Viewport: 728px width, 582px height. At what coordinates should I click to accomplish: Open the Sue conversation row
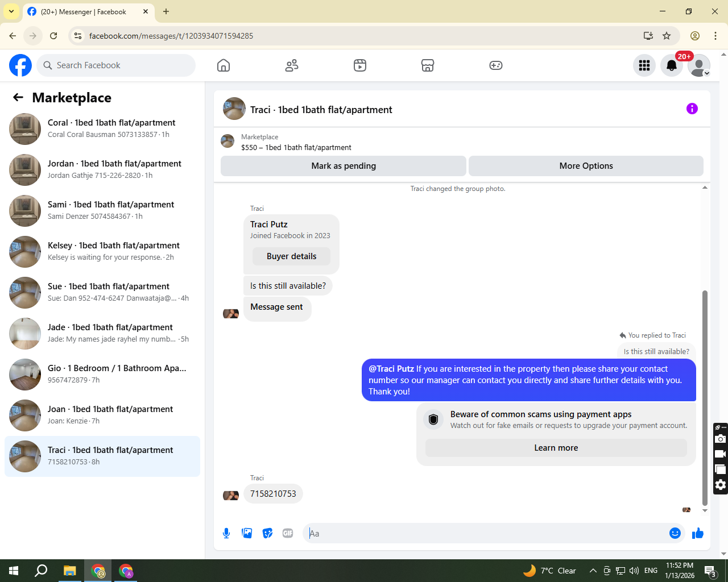click(102, 293)
